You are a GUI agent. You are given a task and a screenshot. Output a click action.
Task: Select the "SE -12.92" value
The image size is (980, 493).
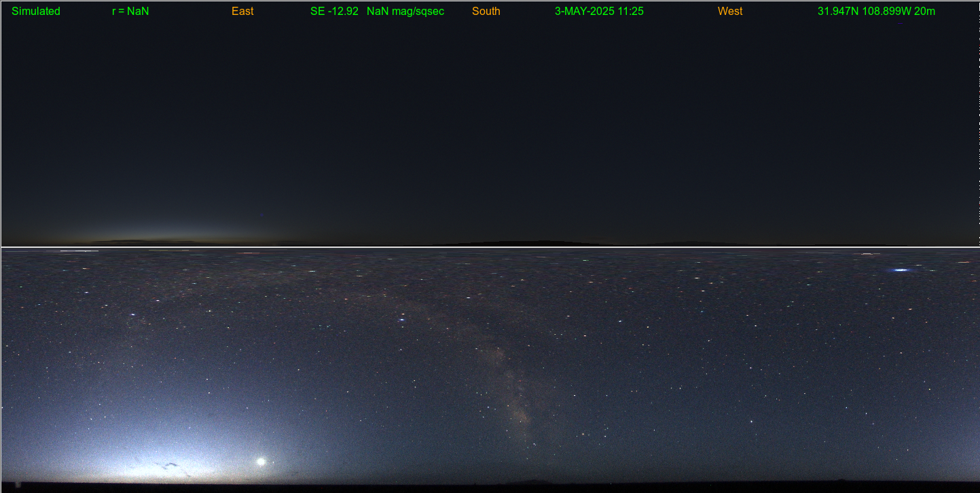click(x=334, y=12)
